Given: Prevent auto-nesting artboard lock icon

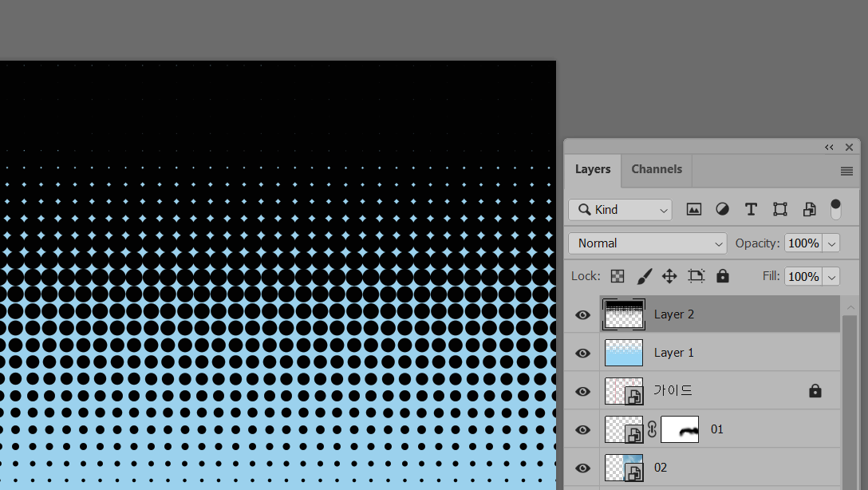Looking at the screenshot, I should click(x=696, y=276).
